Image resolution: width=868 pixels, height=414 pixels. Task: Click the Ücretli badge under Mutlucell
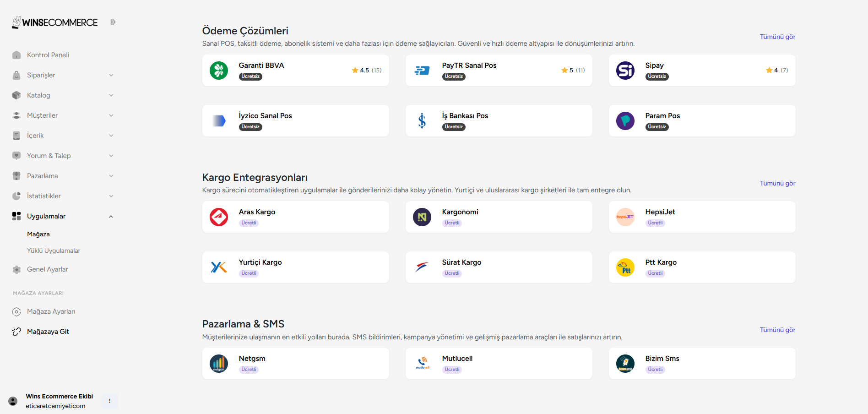tap(452, 370)
